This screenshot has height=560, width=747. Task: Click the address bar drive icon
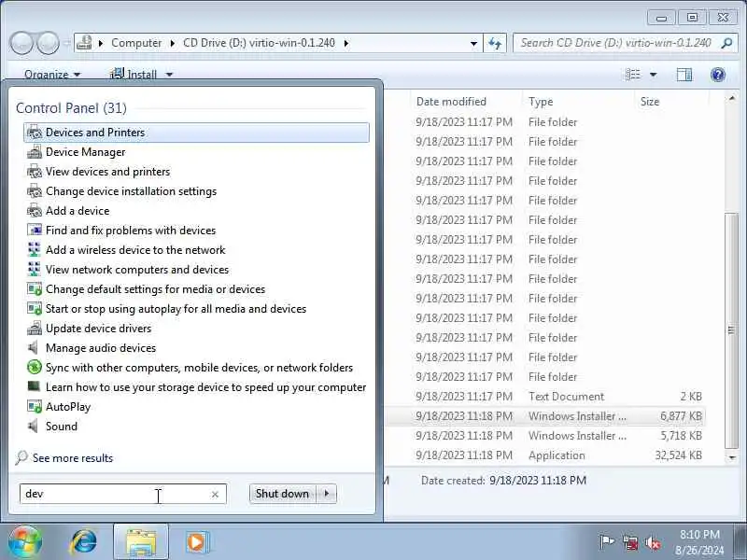tap(84, 42)
